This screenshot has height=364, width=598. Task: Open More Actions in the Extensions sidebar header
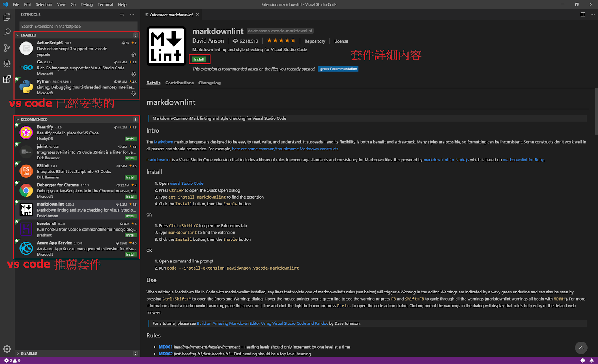point(132,15)
